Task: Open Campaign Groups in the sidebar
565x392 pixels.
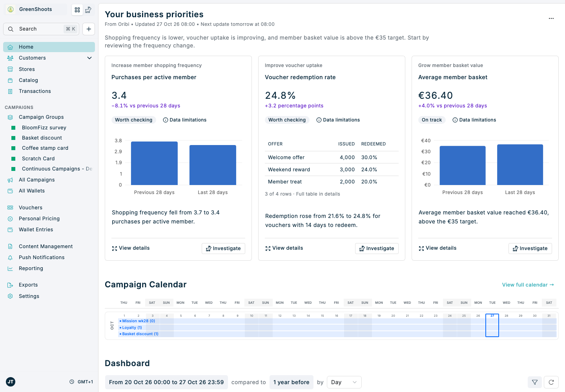Action: pos(49,117)
